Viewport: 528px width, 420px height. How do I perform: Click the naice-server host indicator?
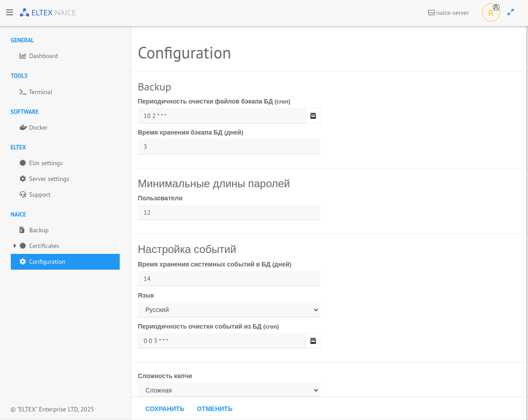pyautogui.click(x=448, y=13)
